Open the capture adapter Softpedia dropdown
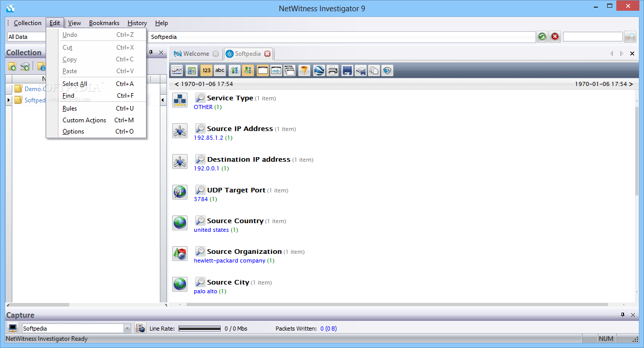The height and width of the screenshot is (348, 644). (127, 329)
